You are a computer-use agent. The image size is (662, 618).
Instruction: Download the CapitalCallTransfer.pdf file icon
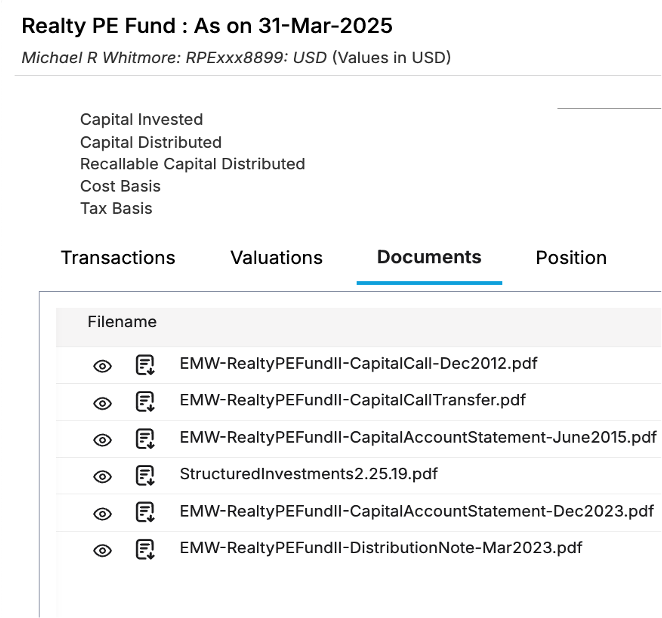coord(145,402)
